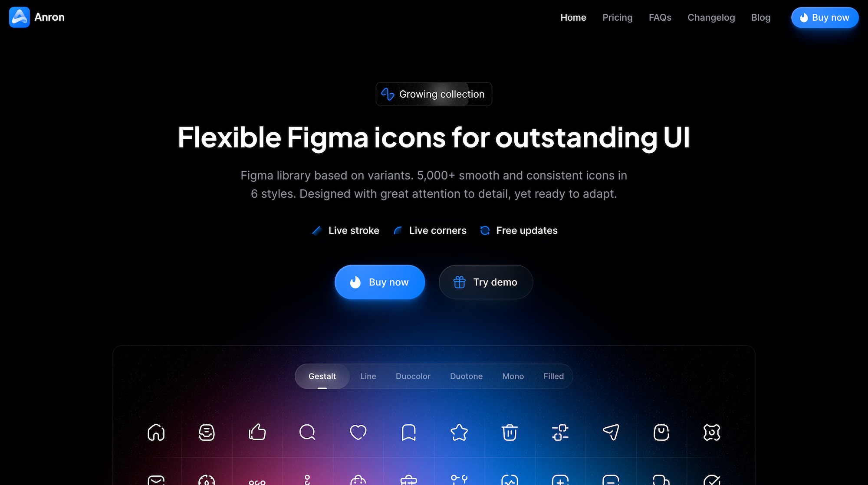This screenshot has height=485, width=868.
Task: Click the heart icon in grid
Action: pyautogui.click(x=358, y=431)
